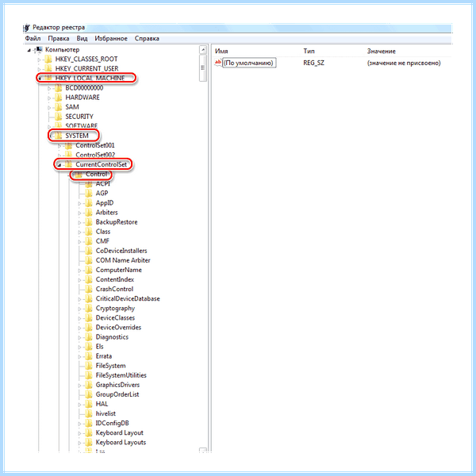Expand the GraphicsDrivers tree arrow
Viewport: 476px width, 476px height.
click(x=79, y=386)
